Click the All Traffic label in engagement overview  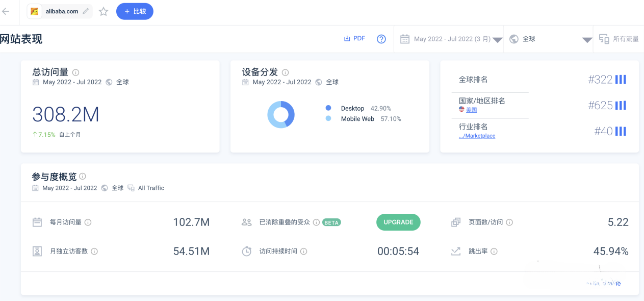tap(151, 188)
